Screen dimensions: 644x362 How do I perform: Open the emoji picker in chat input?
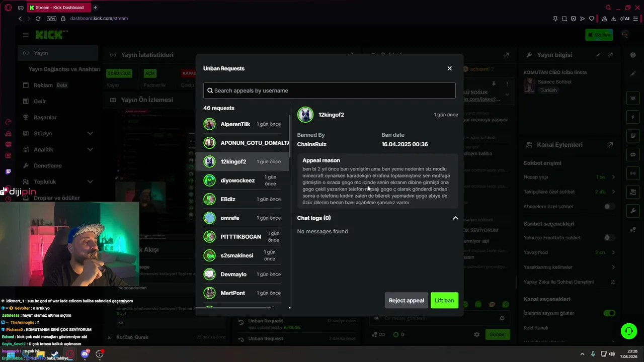click(502, 318)
